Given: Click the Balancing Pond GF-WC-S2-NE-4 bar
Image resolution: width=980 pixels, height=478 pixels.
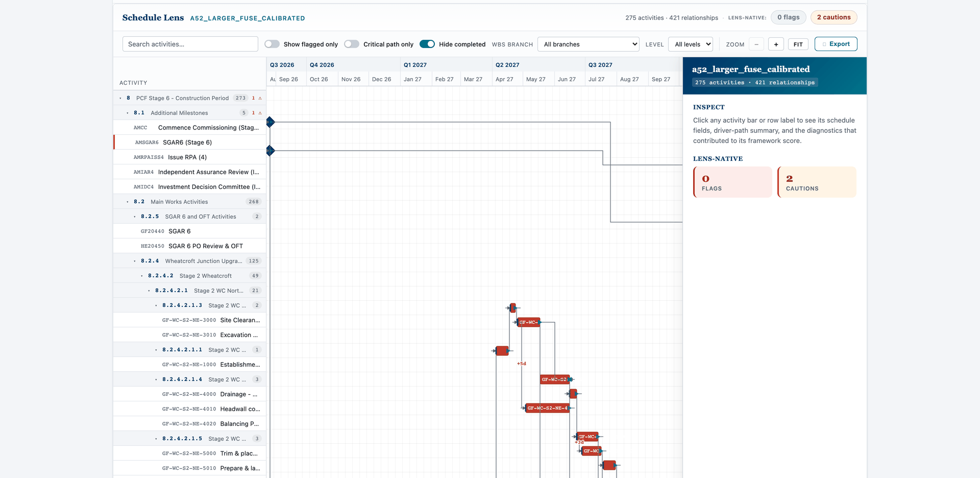Looking at the screenshot, I should tap(547, 408).
